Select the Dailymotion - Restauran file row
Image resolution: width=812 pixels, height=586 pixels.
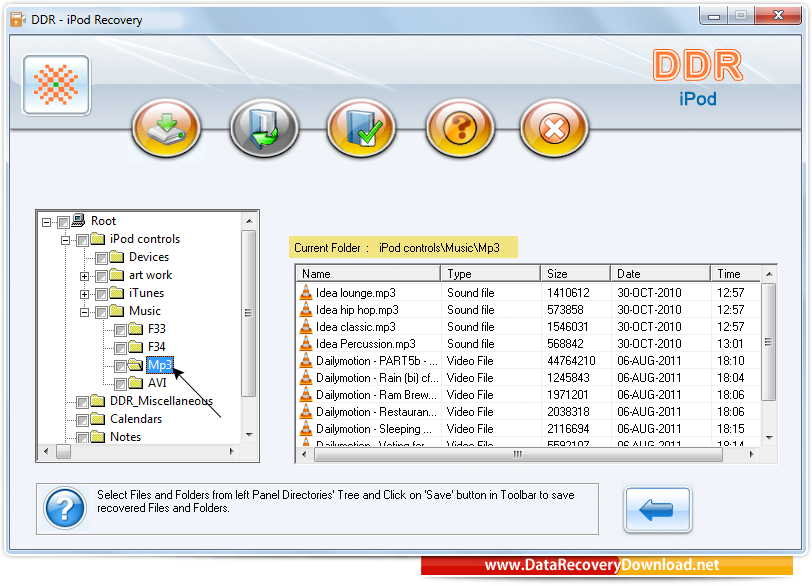[x=528, y=412]
